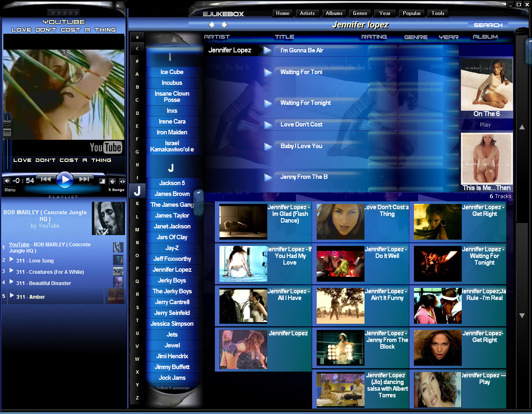Image resolution: width=532 pixels, height=414 pixels.
Task: Jump to the # symbol index entry
Action: (x=137, y=61)
